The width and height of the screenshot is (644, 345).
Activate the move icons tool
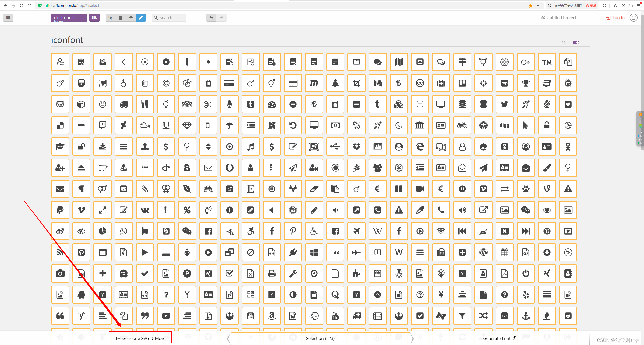coord(131,18)
